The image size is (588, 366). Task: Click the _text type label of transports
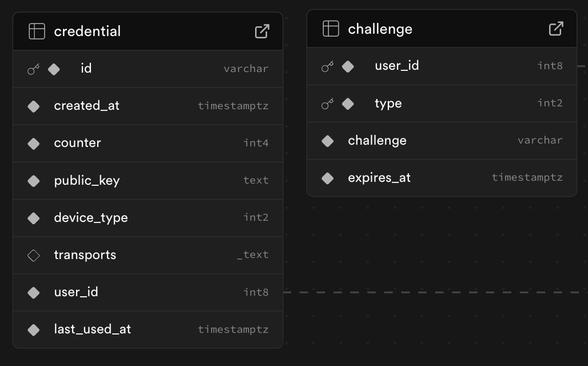click(253, 255)
